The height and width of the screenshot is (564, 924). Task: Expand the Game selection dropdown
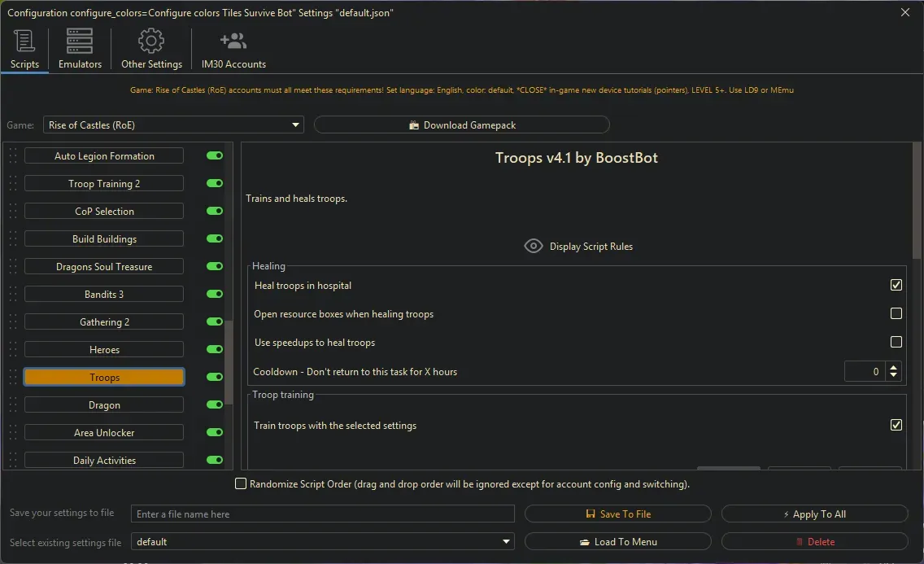pyautogui.click(x=173, y=125)
